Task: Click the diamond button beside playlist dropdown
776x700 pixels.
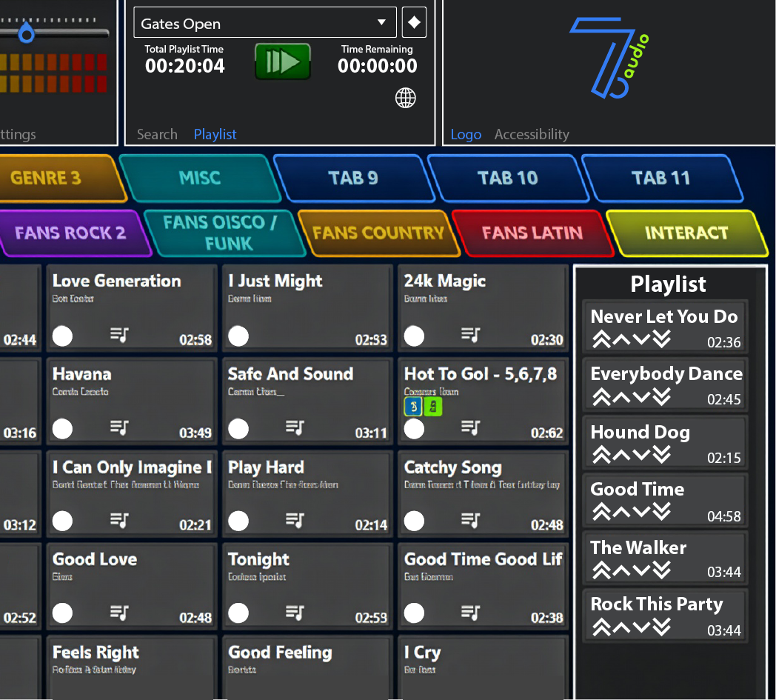Action: click(414, 22)
